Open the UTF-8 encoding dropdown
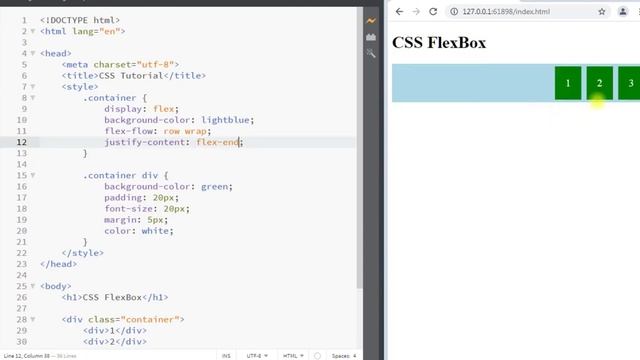Viewport: 640px width, 360px height. click(x=257, y=356)
